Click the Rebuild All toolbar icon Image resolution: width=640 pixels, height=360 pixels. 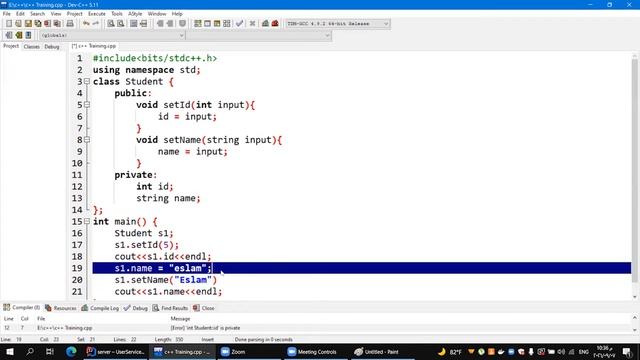tap(227, 24)
